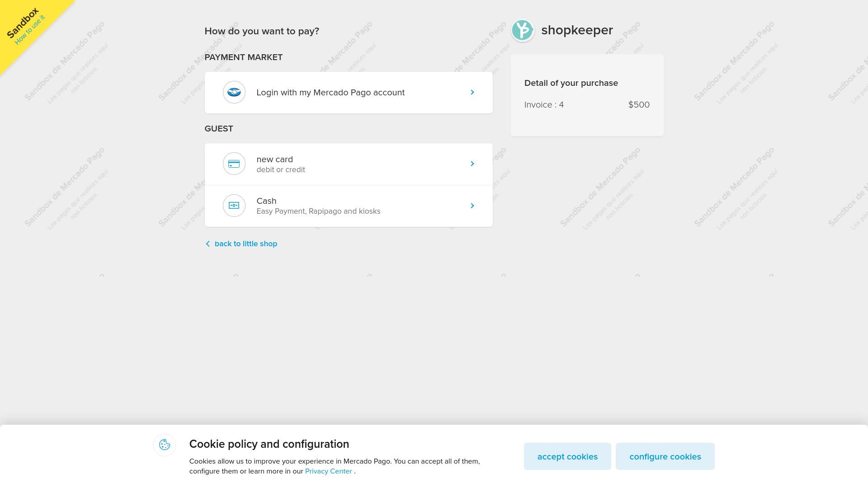
Task: Click the back arrow before little shop
Action: (x=208, y=244)
